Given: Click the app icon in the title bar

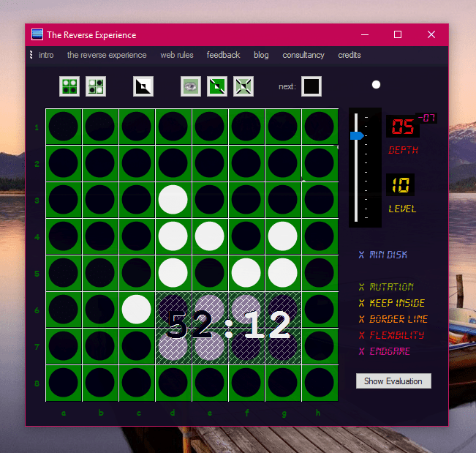Looking at the screenshot, I should (x=37, y=34).
